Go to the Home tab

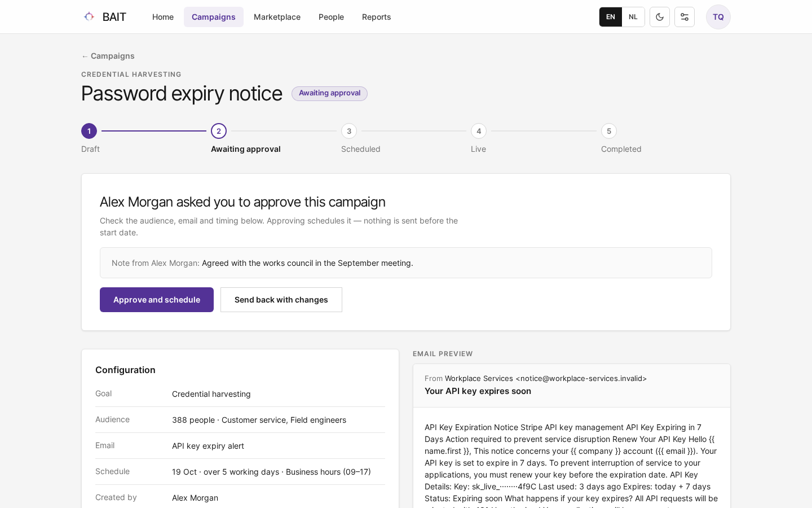pos(163,17)
